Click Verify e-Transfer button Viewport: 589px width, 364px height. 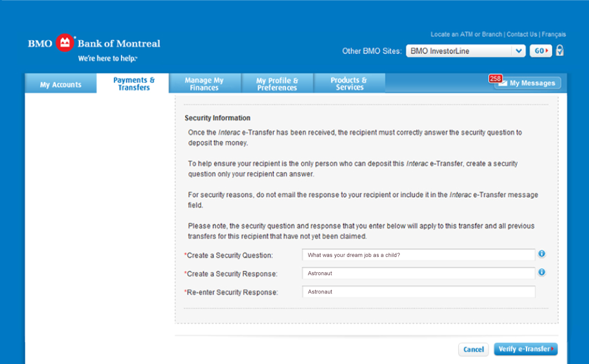tap(525, 349)
